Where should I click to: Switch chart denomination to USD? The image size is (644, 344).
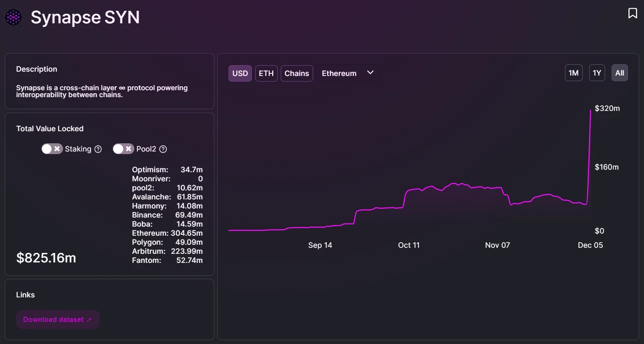tap(240, 73)
